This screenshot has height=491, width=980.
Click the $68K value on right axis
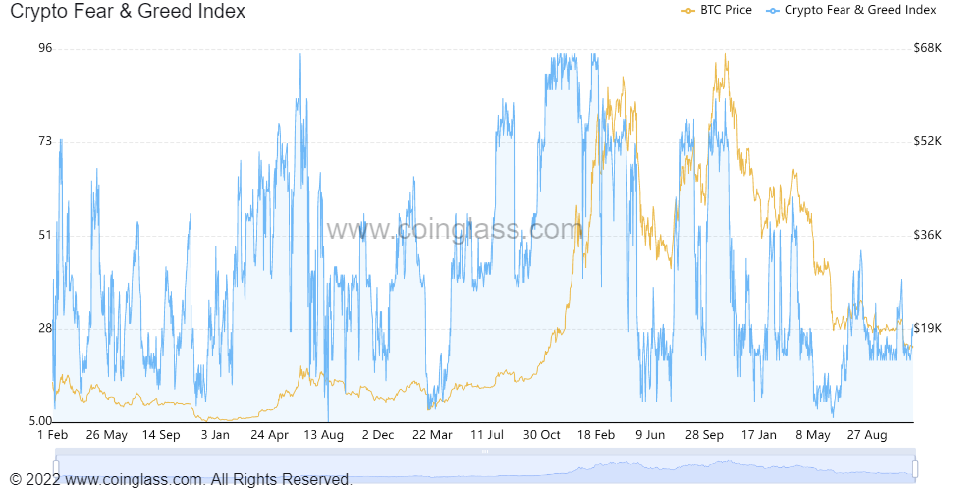coord(928,48)
